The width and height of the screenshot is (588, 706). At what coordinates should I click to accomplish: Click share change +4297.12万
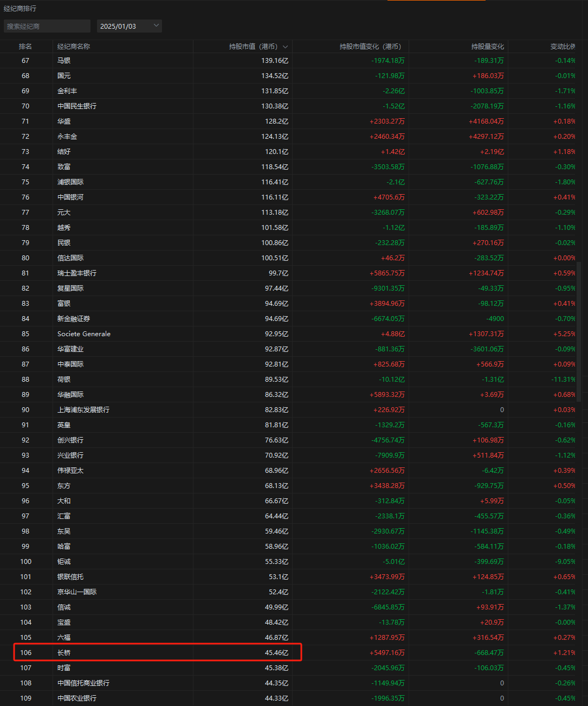click(486, 137)
